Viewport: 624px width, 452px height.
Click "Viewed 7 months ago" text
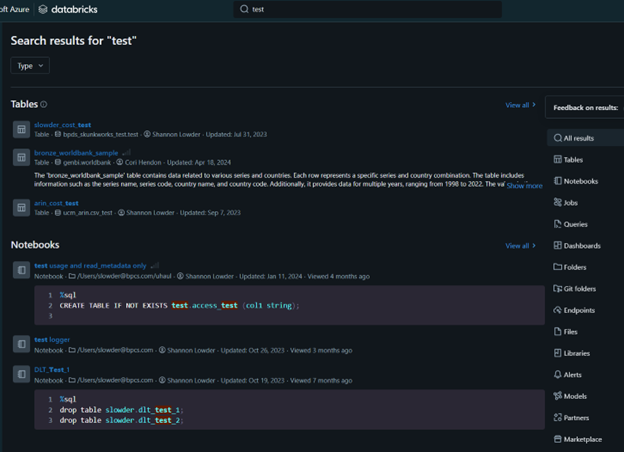[321, 380]
